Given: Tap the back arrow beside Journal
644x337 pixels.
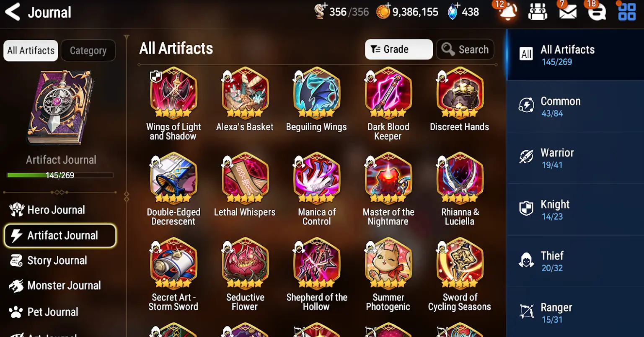Looking at the screenshot, I should coord(13,12).
